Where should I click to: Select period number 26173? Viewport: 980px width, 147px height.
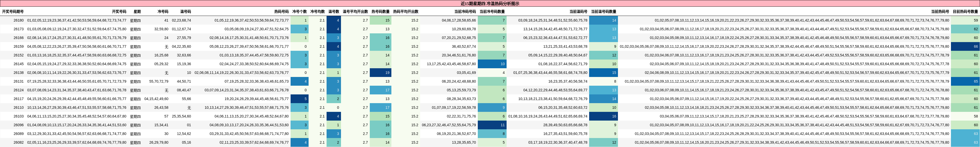coord(18,29)
